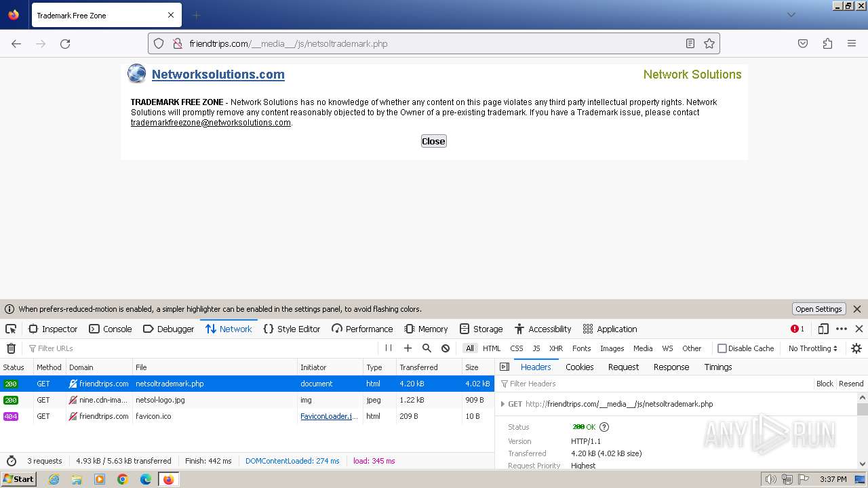Filter requests by Images
868x488 pixels.
click(612, 348)
